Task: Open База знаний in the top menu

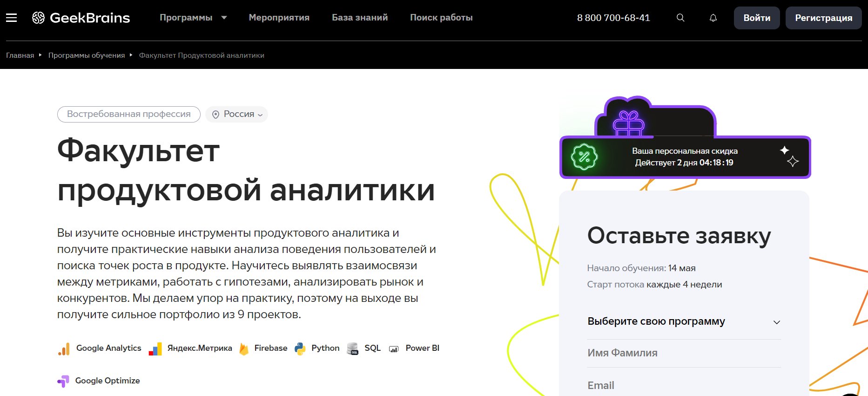Action: pos(360,18)
